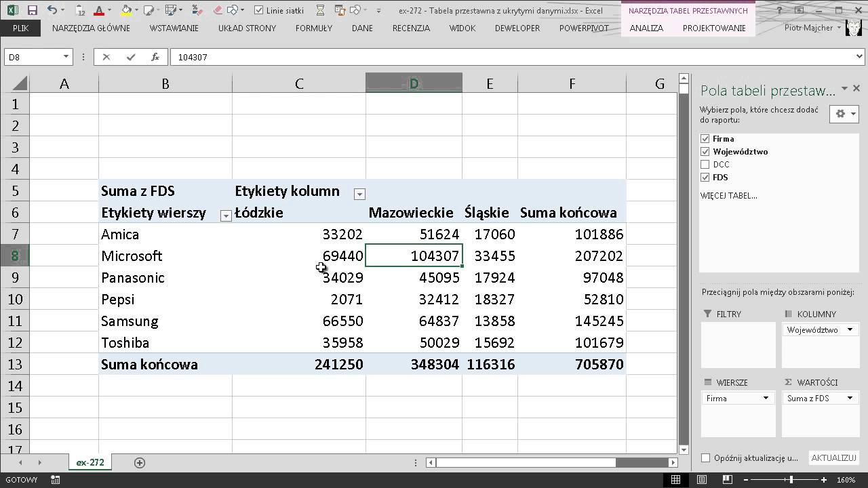
Task: Click the font size 12 icon
Action: tap(80, 11)
